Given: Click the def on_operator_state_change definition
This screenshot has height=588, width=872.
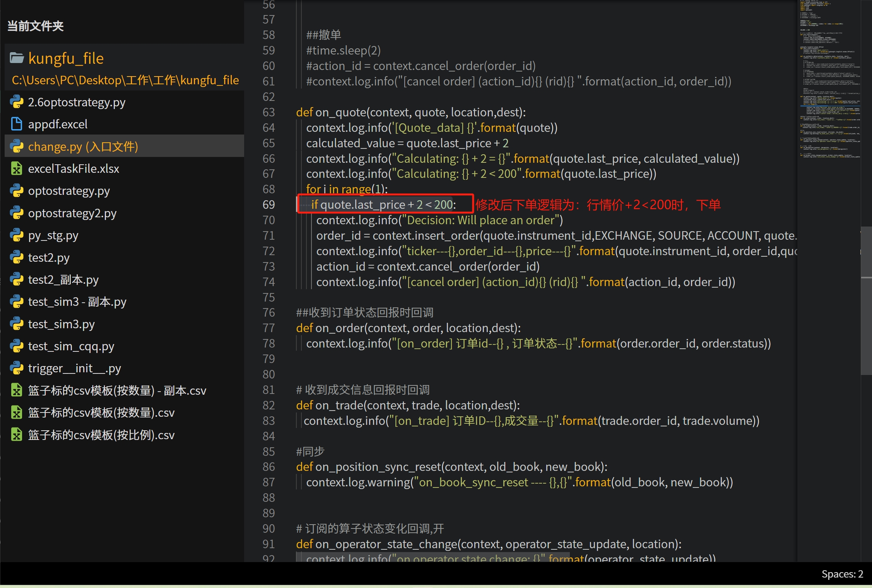Looking at the screenshot, I should 489,544.
